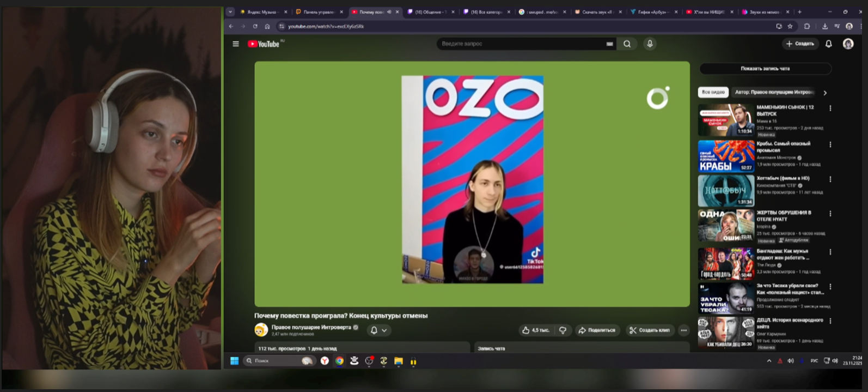Image resolution: width=868 pixels, height=392 pixels.
Task: Open more actions ellipsis under the video
Action: pos(684,330)
